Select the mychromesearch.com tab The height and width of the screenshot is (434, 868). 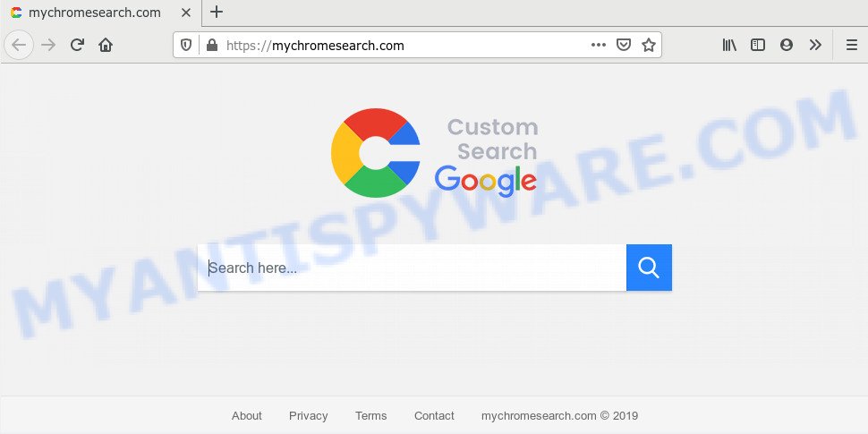pyautogui.click(x=94, y=13)
